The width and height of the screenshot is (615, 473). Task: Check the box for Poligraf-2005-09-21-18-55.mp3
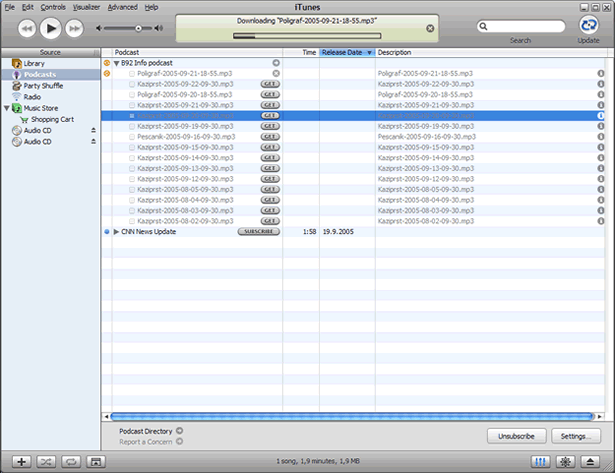pyautogui.click(x=132, y=74)
